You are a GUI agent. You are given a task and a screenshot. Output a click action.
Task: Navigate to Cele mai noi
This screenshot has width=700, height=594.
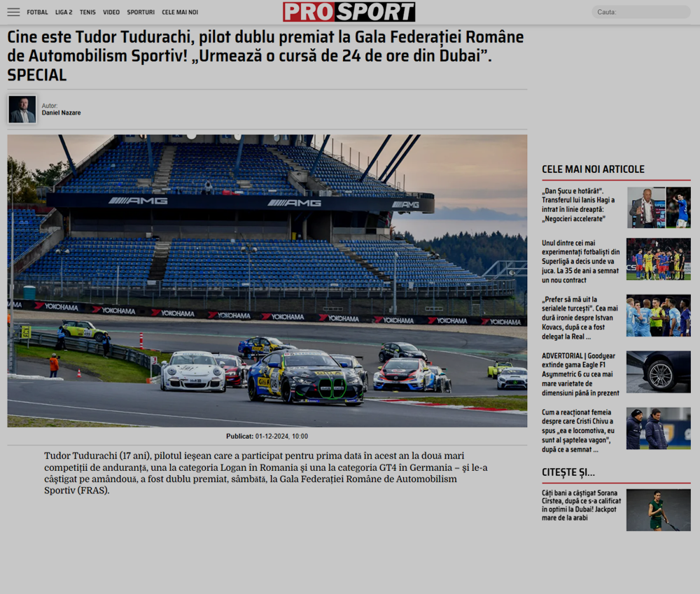tap(180, 13)
